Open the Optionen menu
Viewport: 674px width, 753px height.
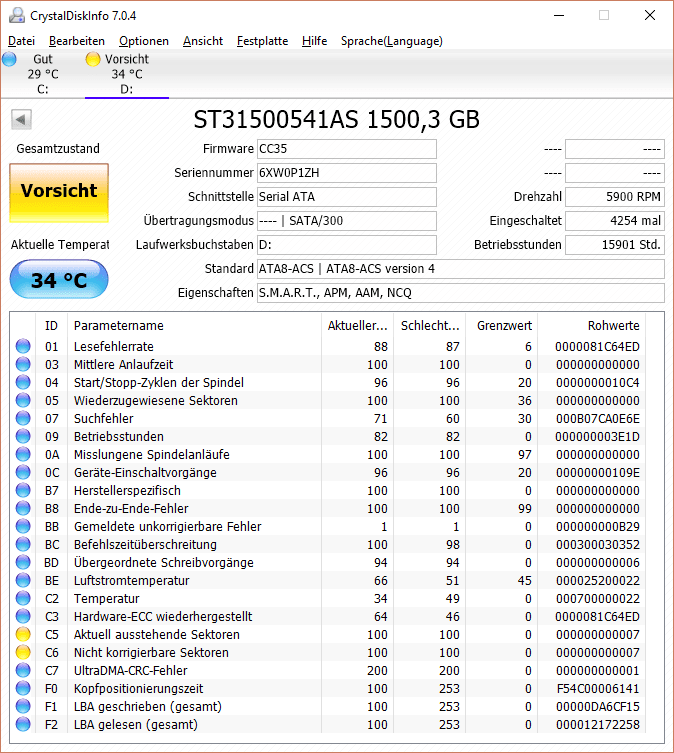144,41
